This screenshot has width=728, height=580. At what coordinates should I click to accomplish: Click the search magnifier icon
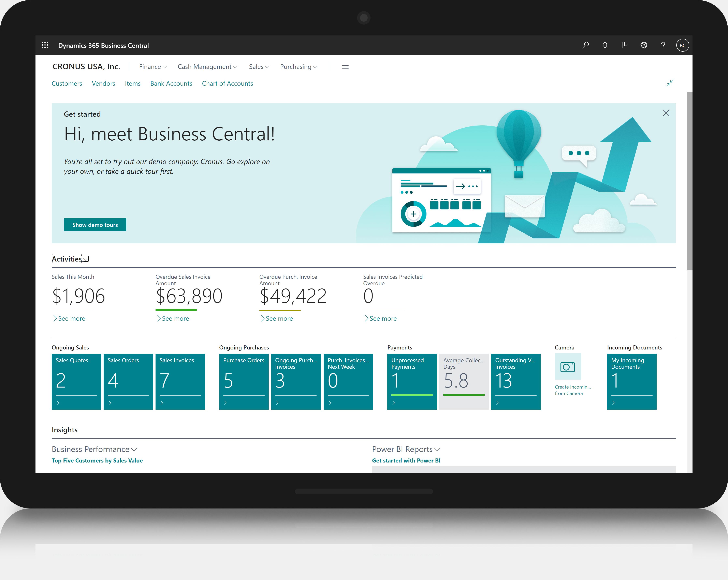pyautogui.click(x=585, y=45)
